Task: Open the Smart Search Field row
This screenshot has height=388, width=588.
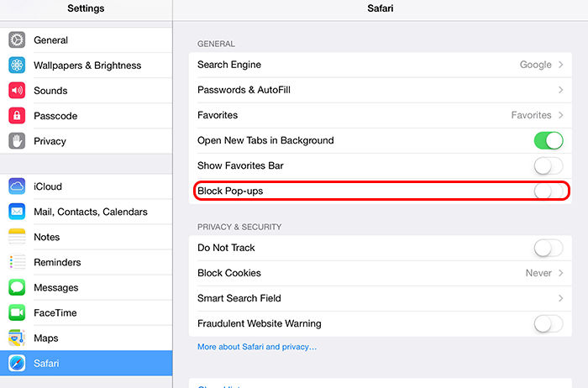Action: [381, 298]
